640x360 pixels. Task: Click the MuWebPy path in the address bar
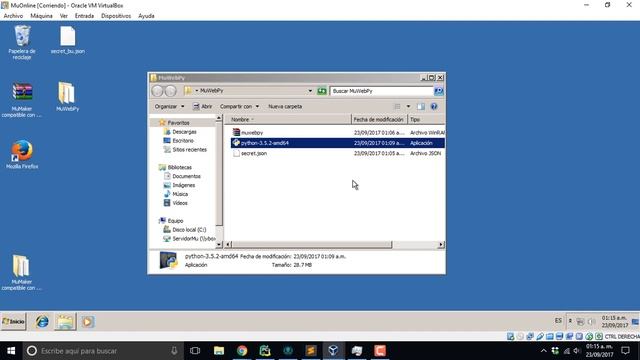pyautogui.click(x=211, y=91)
